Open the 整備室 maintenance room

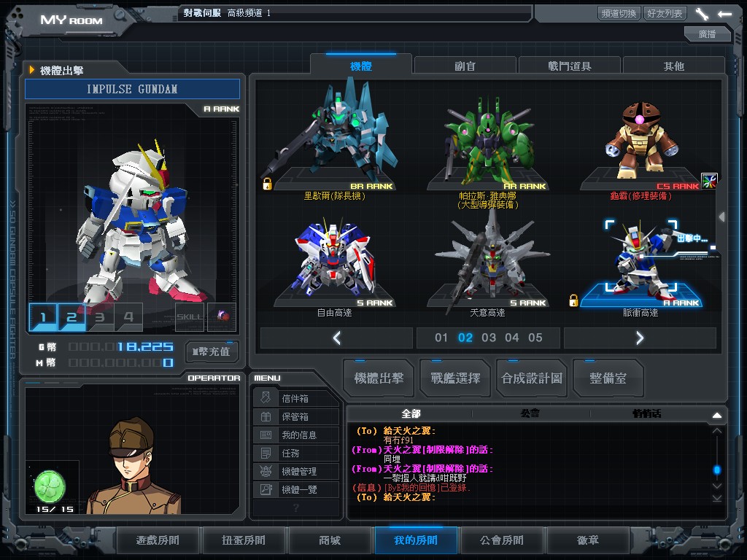click(608, 378)
